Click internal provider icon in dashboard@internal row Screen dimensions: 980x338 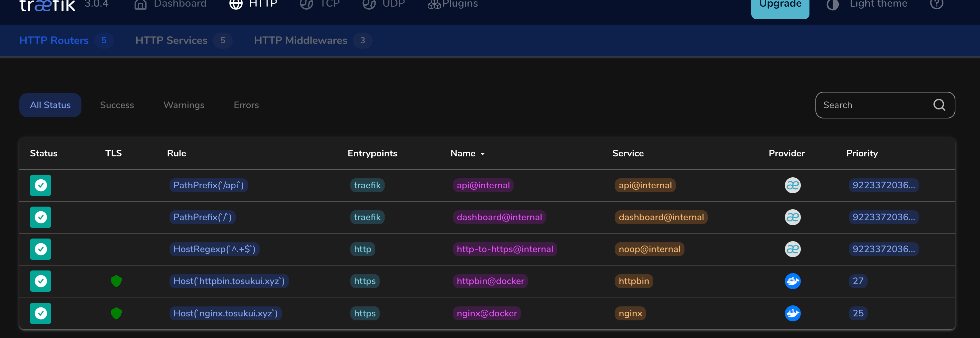point(793,217)
